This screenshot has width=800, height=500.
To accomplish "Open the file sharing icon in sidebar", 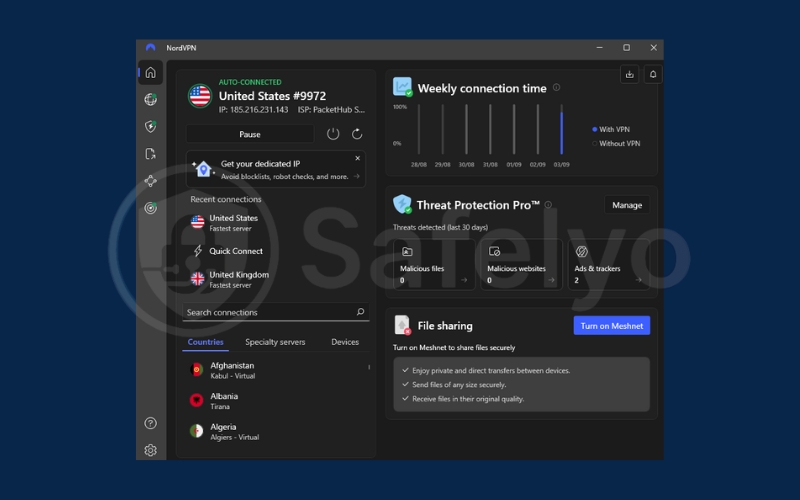I will point(151,154).
